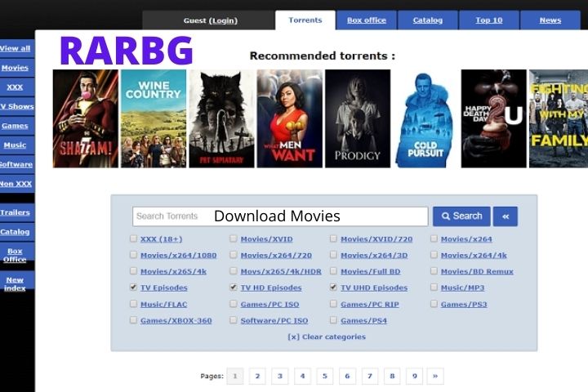
Task: Open the What Men Want poster
Action: point(289,118)
